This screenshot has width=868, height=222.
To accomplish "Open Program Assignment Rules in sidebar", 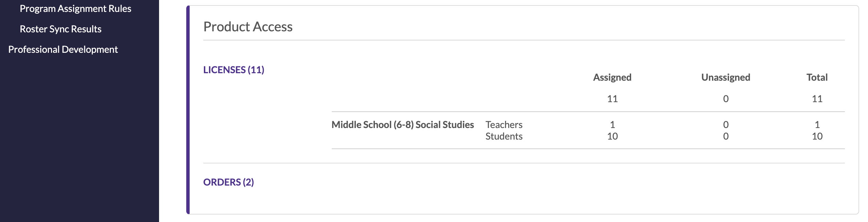I will pyautogui.click(x=75, y=9).
